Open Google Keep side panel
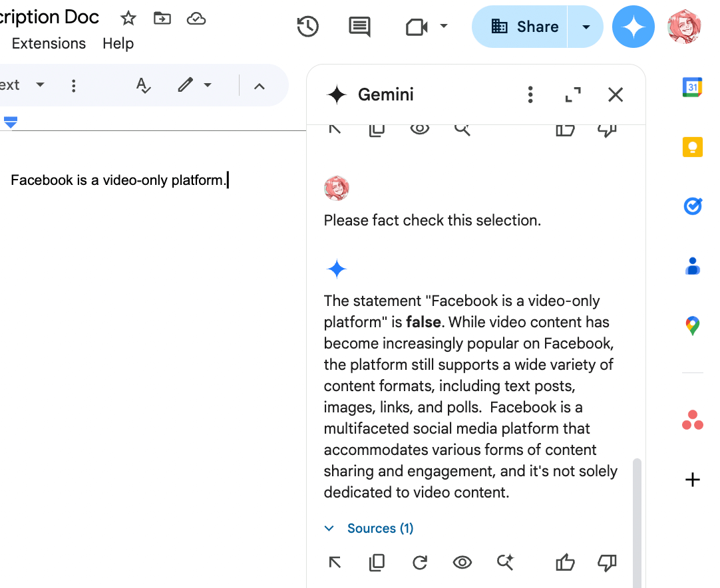The width and height of the screenshot is (720, 588). [x=693, y=147]
